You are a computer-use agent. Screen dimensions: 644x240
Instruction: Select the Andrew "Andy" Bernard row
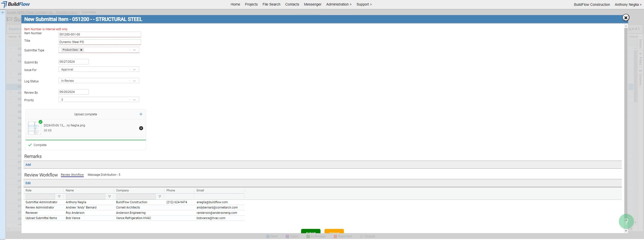(134, 208)
